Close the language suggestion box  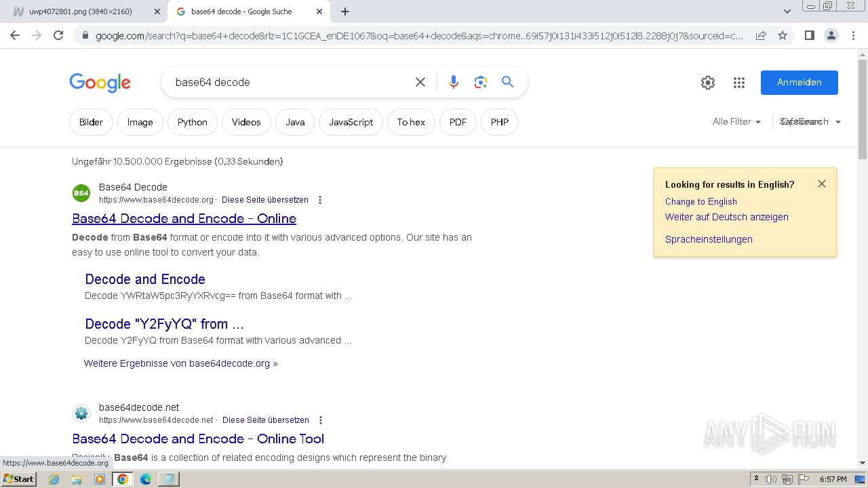pyautogui.click(x=822, y=184)
